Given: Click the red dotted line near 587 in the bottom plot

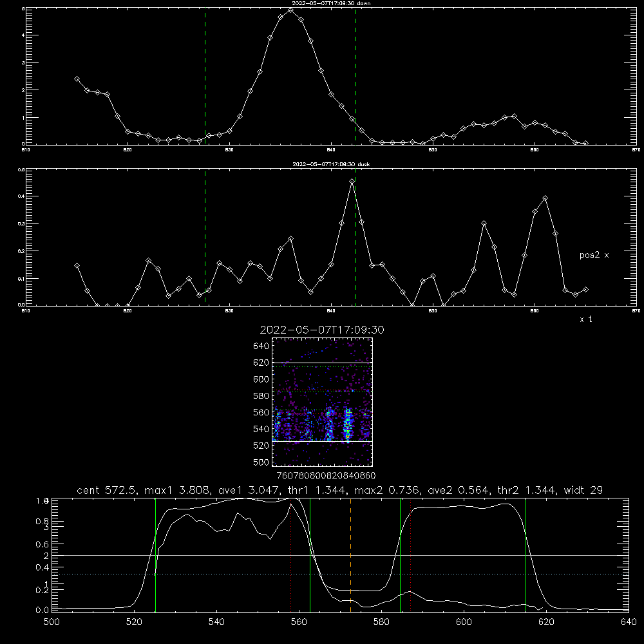Looking at the screenshot, I should (x=410, y=555).
